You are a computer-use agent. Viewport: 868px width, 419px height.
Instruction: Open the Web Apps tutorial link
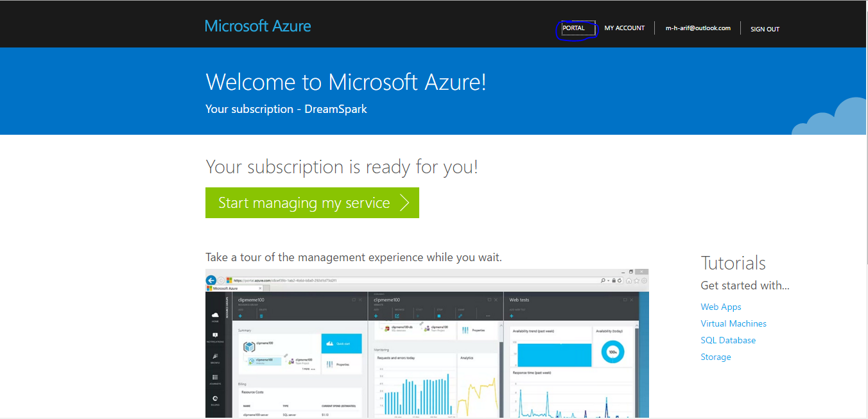tap(721, 307)
